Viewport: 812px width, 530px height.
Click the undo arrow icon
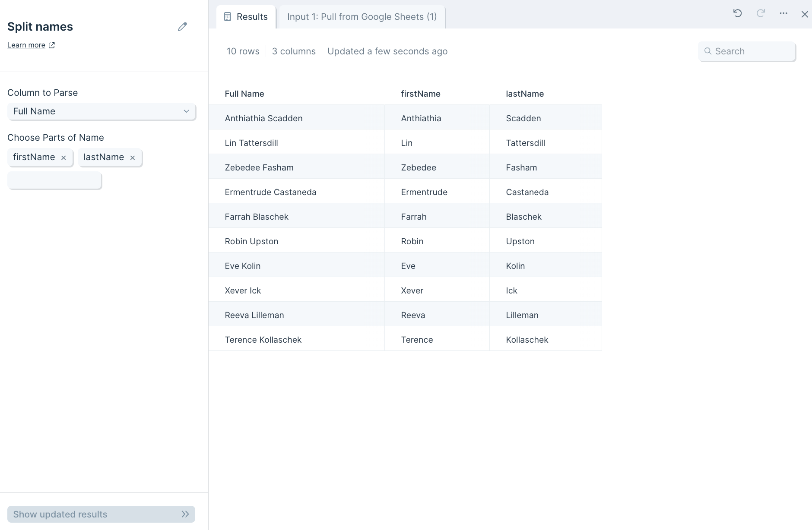pyautogui.click(x=738, y=13)
